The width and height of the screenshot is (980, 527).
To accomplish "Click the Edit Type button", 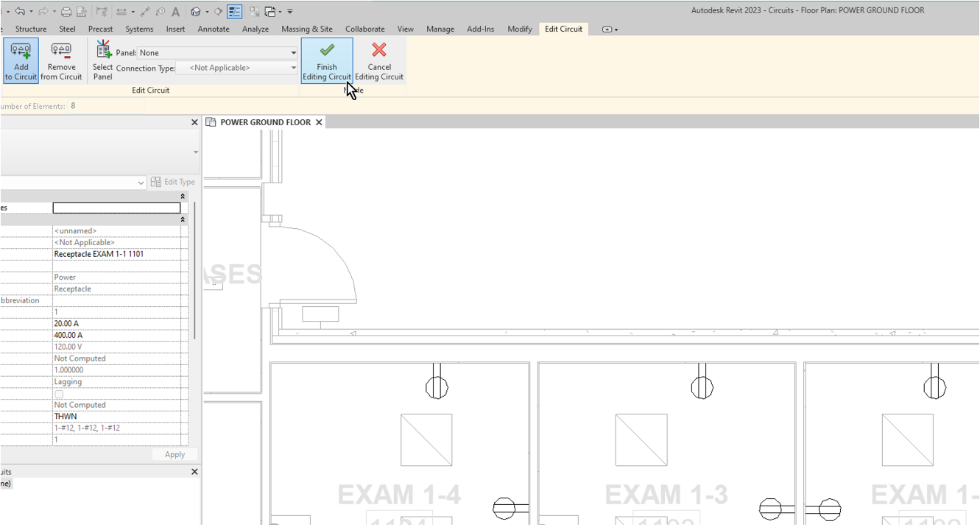I will (173, 182).
